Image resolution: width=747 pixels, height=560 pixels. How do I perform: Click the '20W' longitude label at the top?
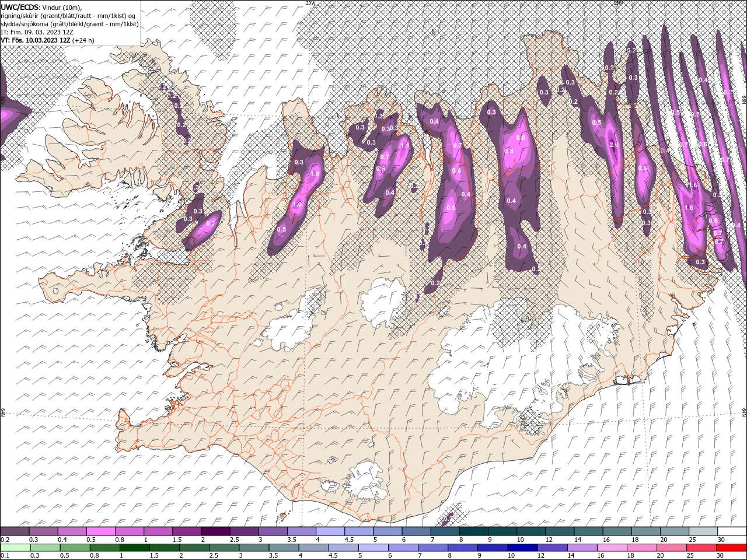[x=310, y=3]
